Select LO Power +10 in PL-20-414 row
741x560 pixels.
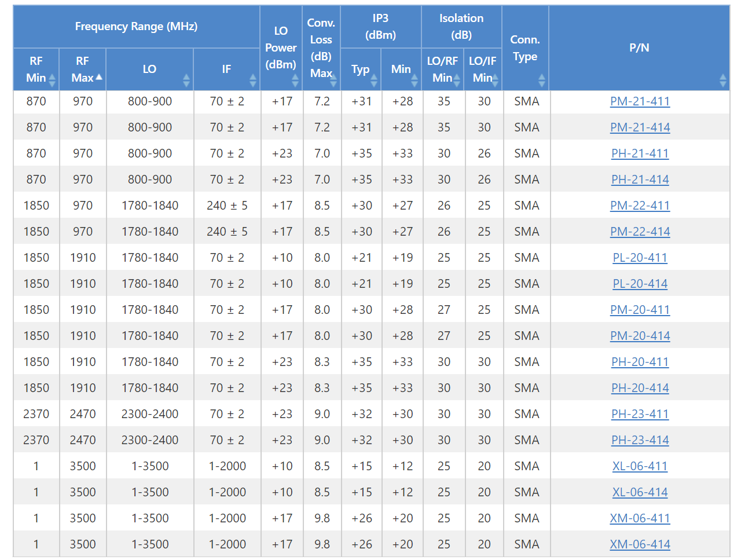282,284
